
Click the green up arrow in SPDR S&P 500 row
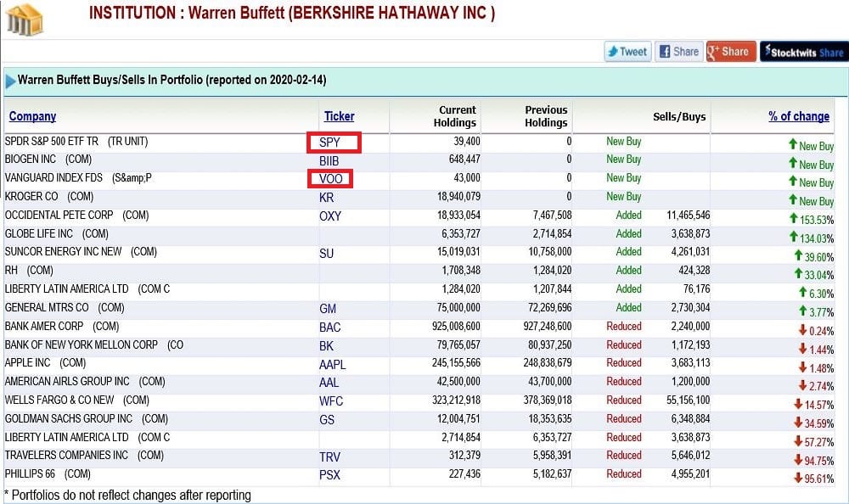pos(793,144)
